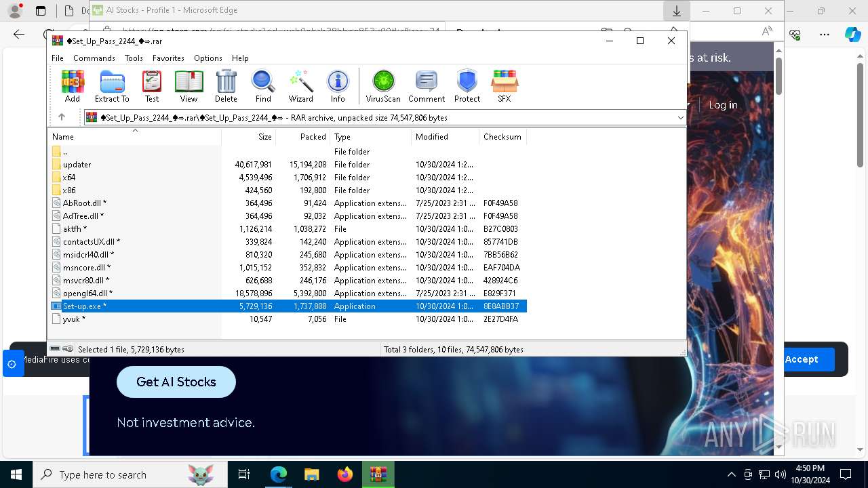Open the View tool in WinRAR

coord(189,86)
